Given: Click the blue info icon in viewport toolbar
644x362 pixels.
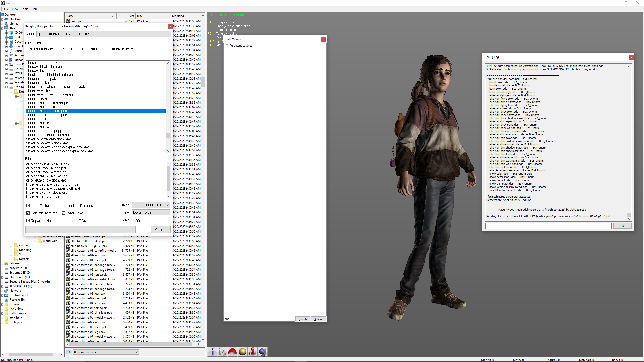Looking at the screenshot, I should [213, 352].
